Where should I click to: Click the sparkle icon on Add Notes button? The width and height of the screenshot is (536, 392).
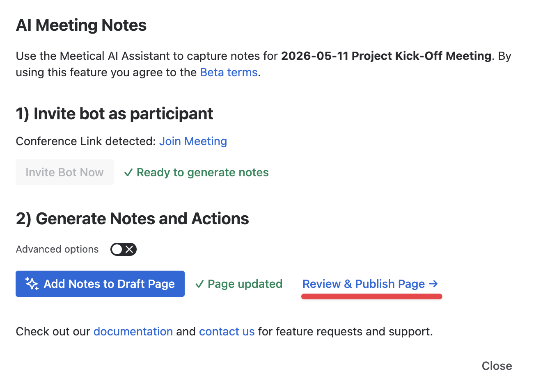pyautogui.click(x=32, y=284)
